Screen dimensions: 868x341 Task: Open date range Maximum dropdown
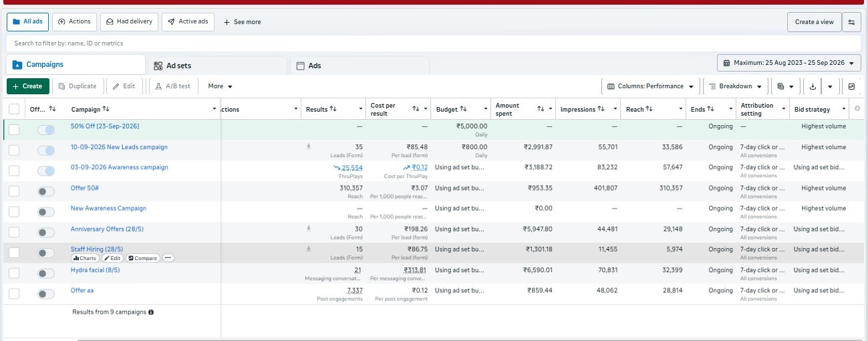coord(789,63)
